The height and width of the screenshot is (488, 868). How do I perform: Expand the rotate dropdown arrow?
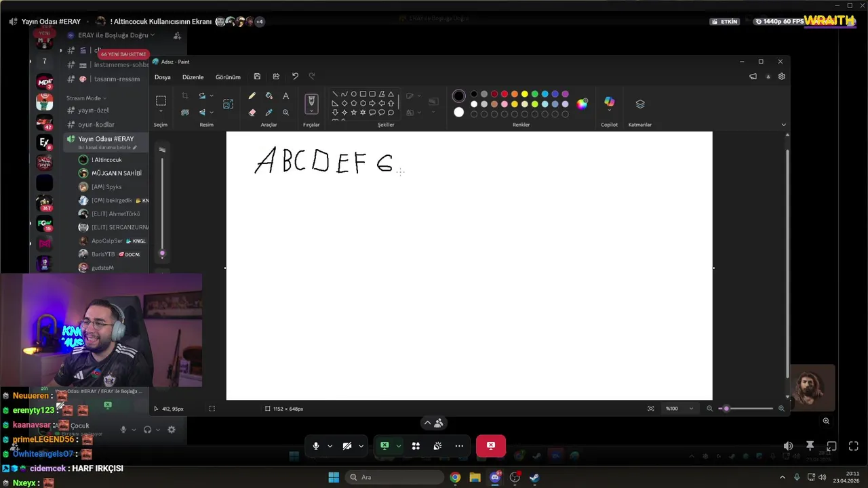point(211,96)
